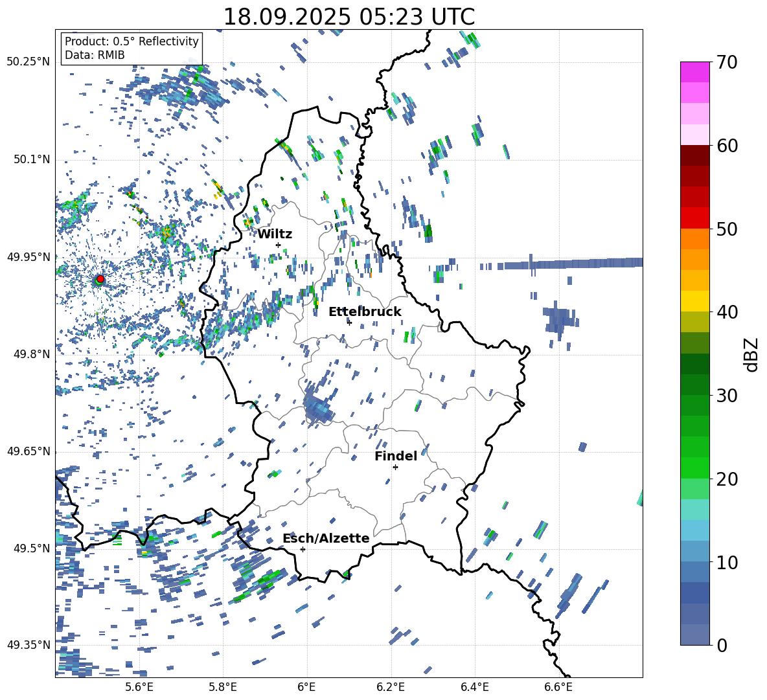Click the 50.25°N latitude tick label
The height and width of the screenshot is (700, 767).
[x=29, y=62]
